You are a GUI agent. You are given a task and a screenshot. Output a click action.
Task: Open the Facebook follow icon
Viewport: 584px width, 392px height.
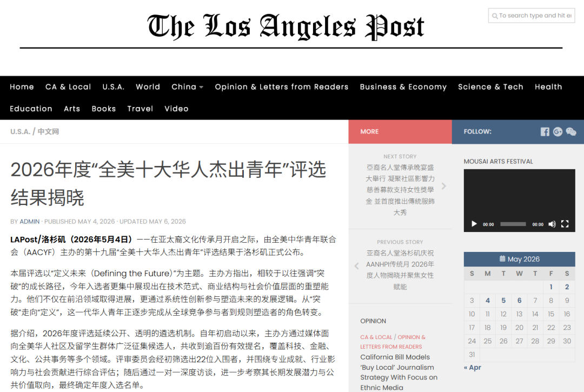pyautogui.click(x=545, y=132)
